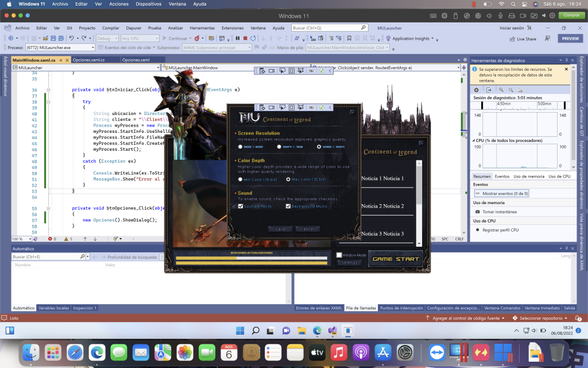
Task: Open the Uso de memoria diagnostics tab
Action: click(529, 177)
